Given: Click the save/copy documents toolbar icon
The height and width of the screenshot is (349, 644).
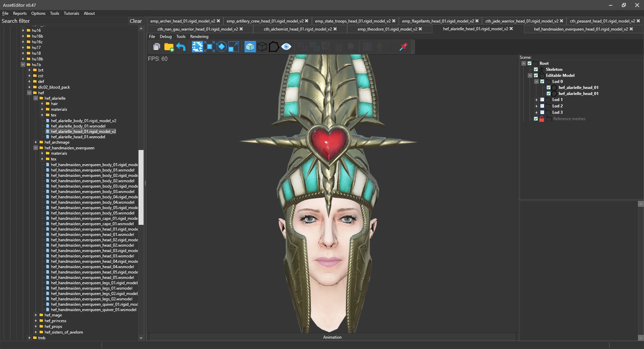Looking at the screenshot, I should (x=156, y=47).
